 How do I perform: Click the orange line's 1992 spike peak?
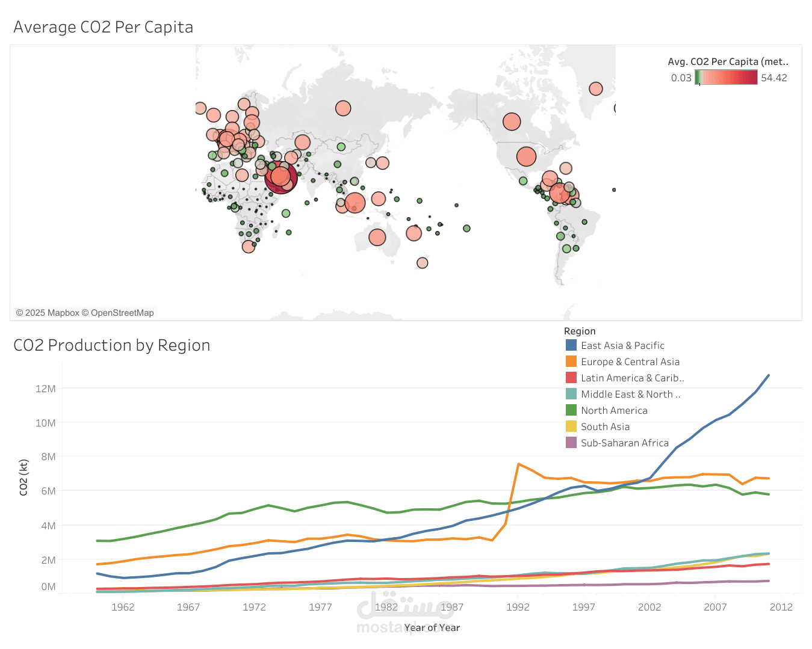click(x=518, y=464)
